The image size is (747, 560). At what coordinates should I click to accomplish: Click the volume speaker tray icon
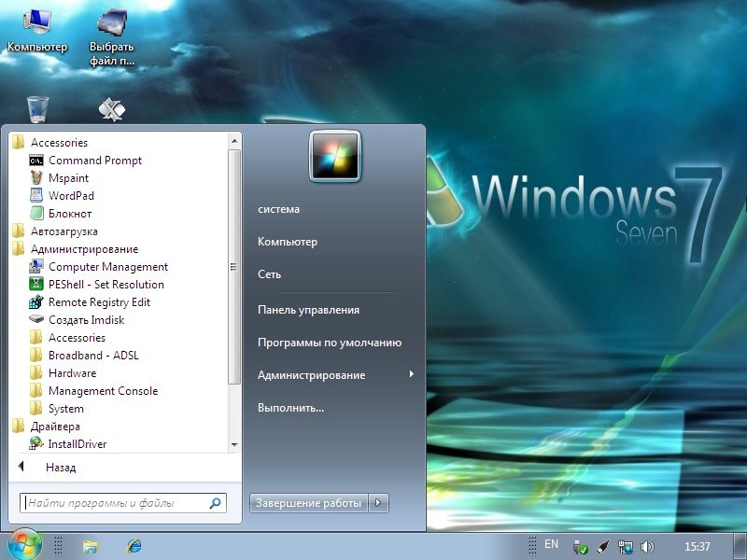(647, 547)
